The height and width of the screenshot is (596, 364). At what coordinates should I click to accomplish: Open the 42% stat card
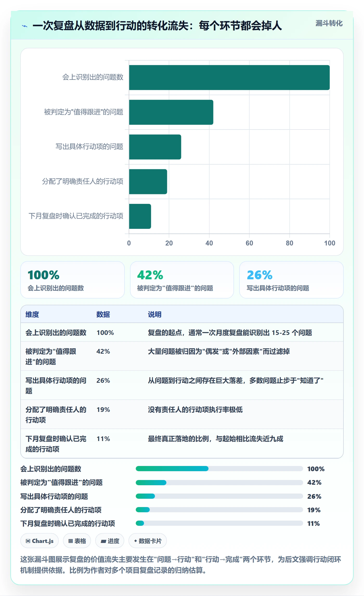coord(182,280)
